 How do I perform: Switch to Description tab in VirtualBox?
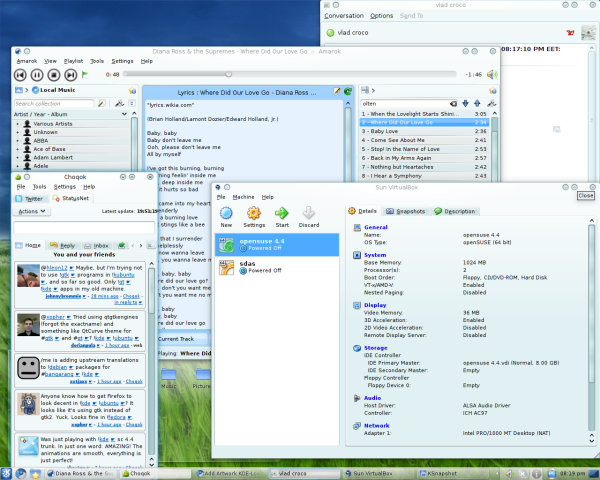point(455,211)
